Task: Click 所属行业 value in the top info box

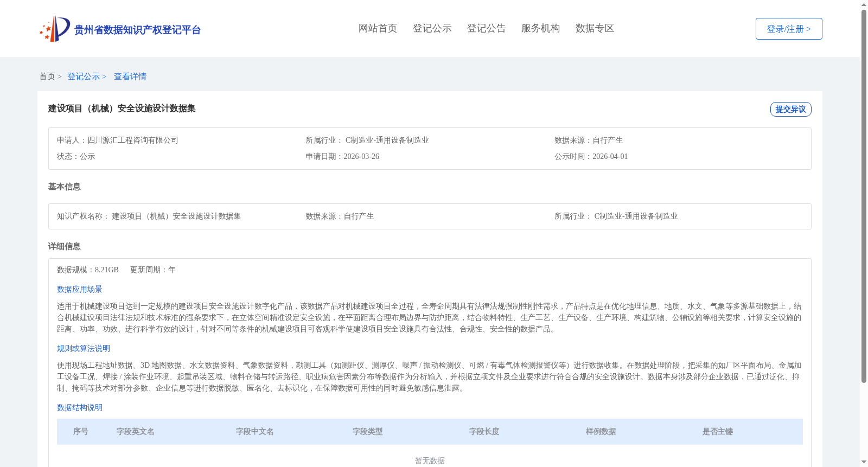Action: point(387,140)
